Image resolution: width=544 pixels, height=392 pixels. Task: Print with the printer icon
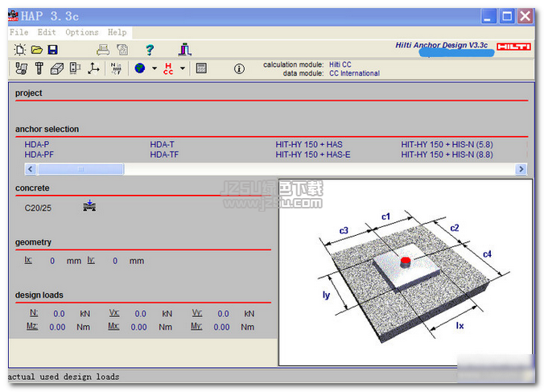(103, 50)
